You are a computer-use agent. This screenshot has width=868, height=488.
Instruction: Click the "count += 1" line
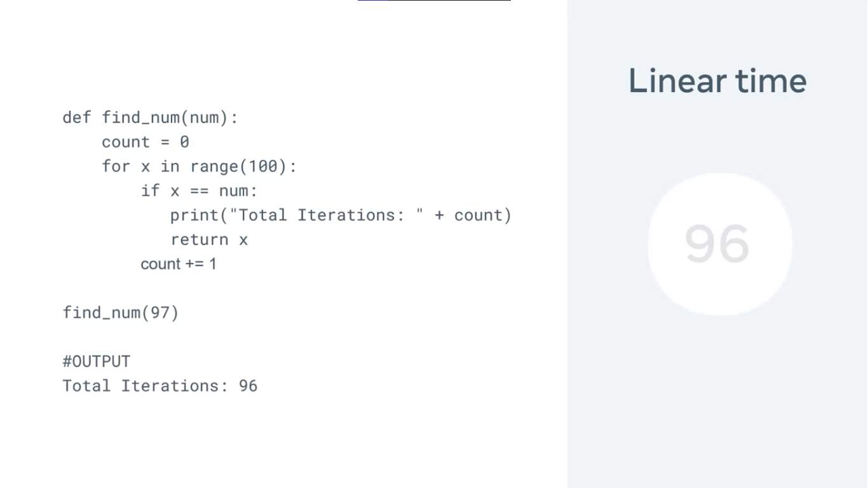pyautogui.click(x=179, y=264)
